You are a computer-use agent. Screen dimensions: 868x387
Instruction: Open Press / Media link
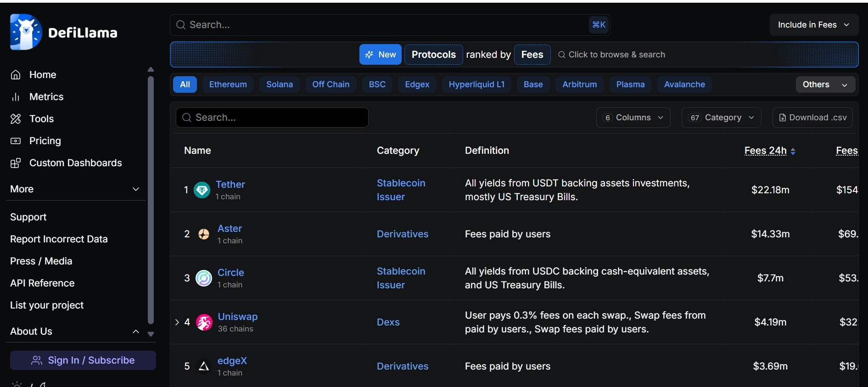point(41,261)
